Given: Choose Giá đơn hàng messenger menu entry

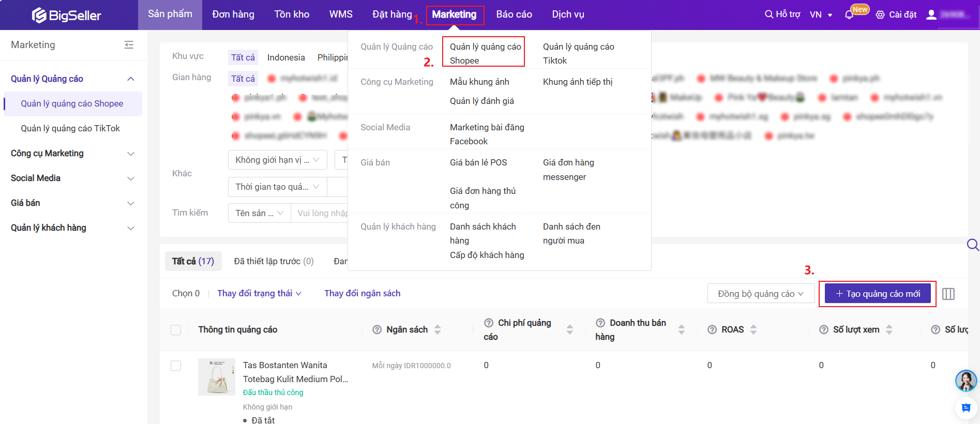Looking at the screenshot, I should 568,170.
